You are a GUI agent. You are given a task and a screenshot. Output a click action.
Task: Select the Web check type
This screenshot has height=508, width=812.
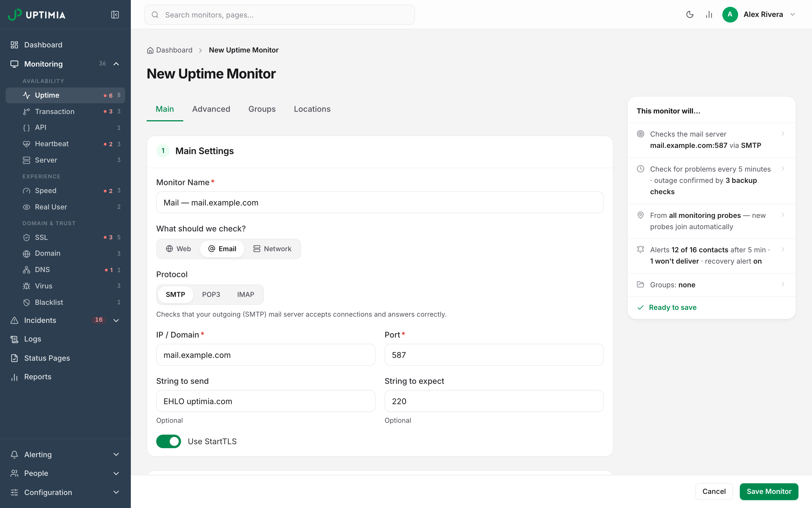coord(178,249)
